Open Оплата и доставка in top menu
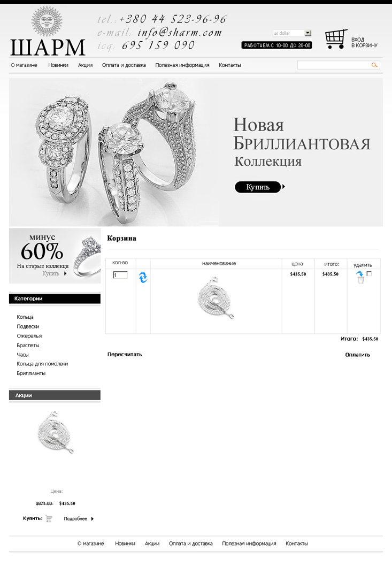392x574 pixels. [124, 65]
